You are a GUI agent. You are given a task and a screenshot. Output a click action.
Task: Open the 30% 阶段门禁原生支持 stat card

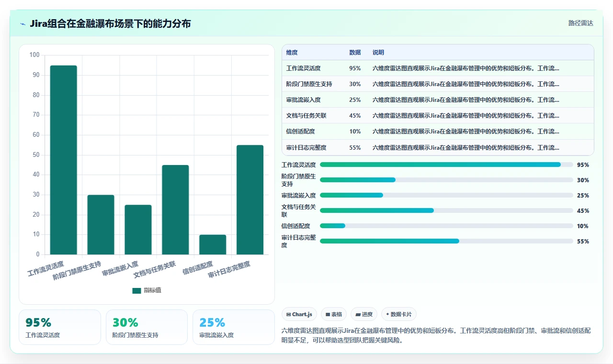click(x=147, y=327)
